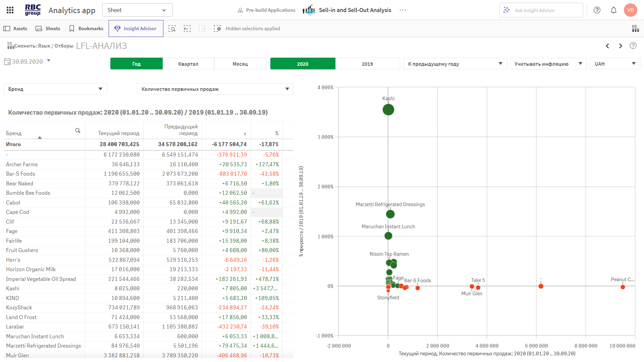Open the help question mark icon
This screenshot has width=644, height=362.
point(597,10)
